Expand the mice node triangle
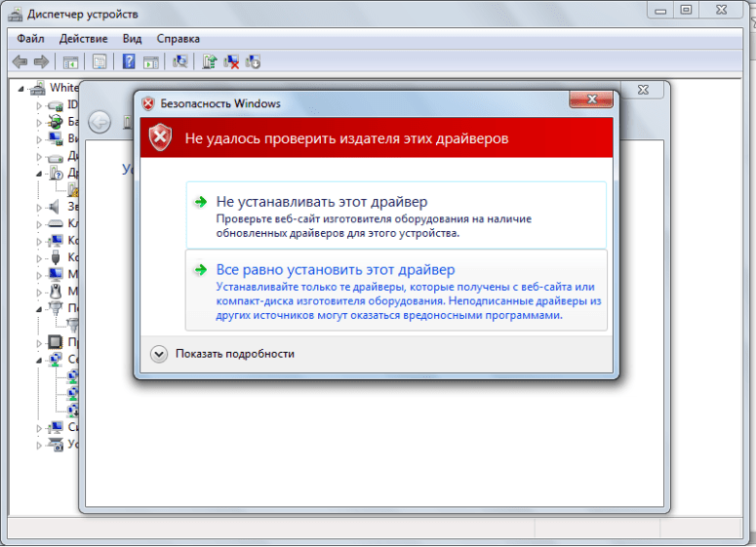Viewport: 756px width, 547px height. pos(39,293)
